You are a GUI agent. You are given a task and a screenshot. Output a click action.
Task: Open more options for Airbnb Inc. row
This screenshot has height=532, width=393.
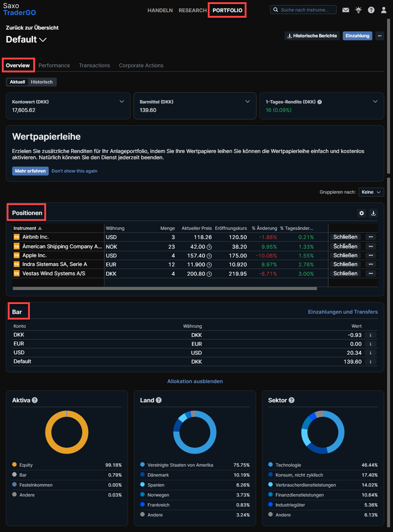(x=371, y=237)
